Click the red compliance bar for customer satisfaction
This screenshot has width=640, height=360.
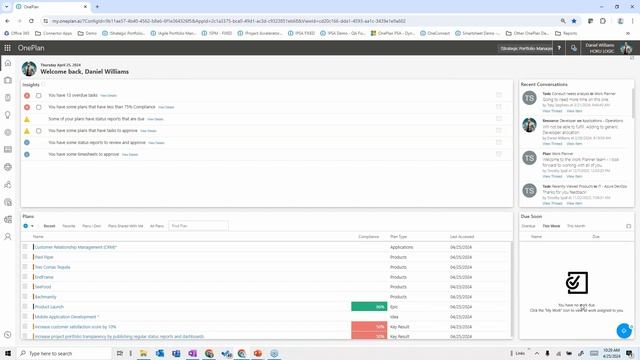pyautogui.click(x=369, y=327)
